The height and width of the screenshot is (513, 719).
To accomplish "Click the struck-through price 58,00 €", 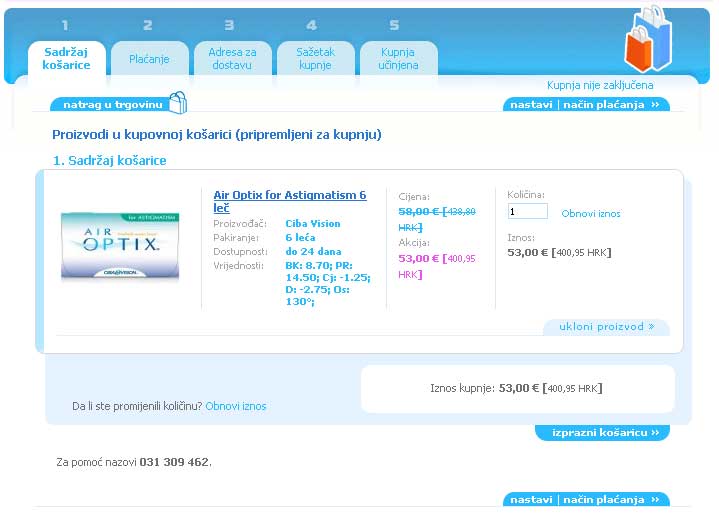I will tap(418, 211).
